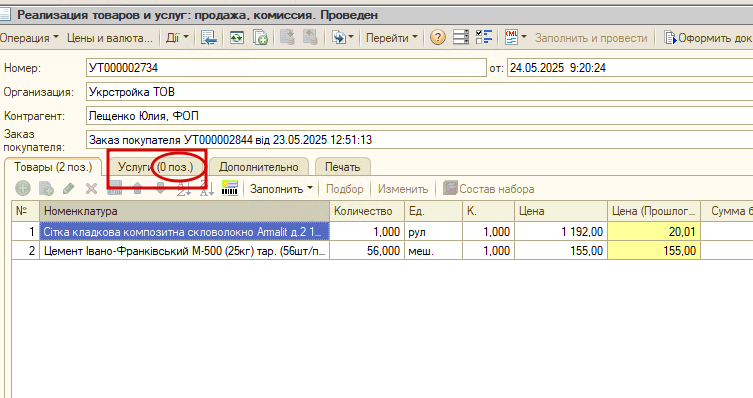Click the Цена column header
Screen dimensions: 753x398
pyautogui.click(x=561, y=211)
